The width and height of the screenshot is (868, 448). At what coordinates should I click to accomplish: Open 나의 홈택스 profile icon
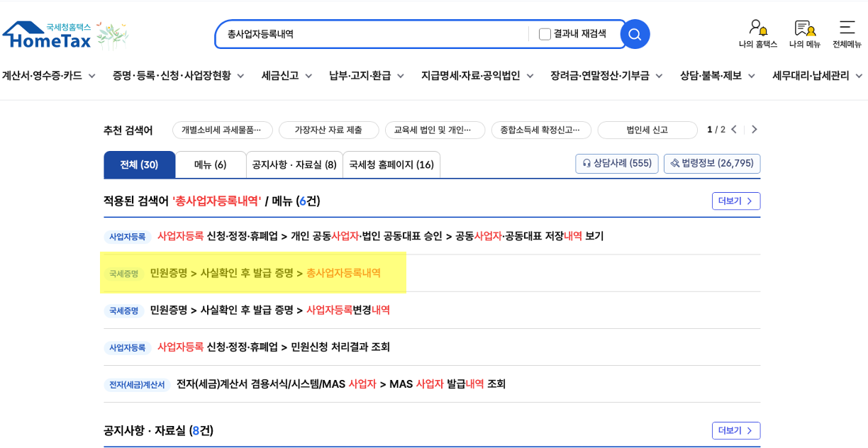[758, 34]
